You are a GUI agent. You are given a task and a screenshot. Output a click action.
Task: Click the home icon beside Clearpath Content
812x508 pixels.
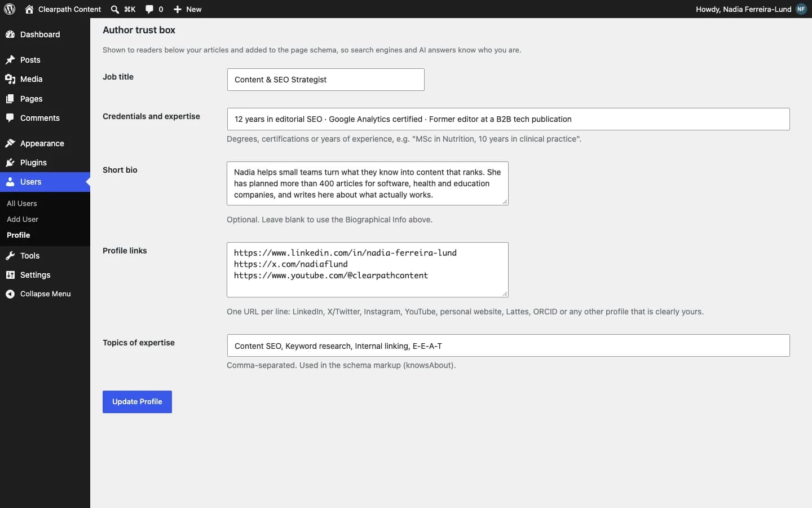(x=29, y=9)
